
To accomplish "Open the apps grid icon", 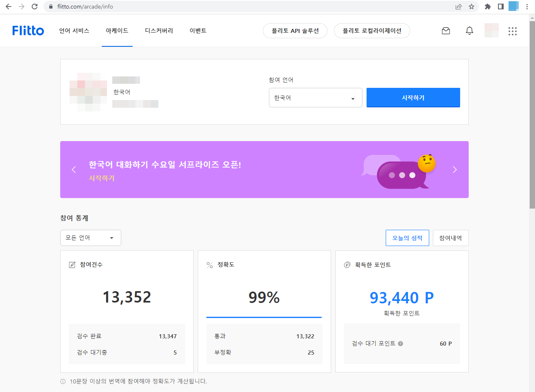I will coord(512,31).
